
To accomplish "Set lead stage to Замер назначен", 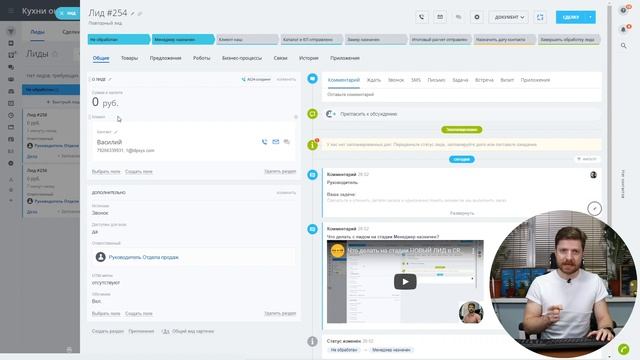I will coord(376,39).
